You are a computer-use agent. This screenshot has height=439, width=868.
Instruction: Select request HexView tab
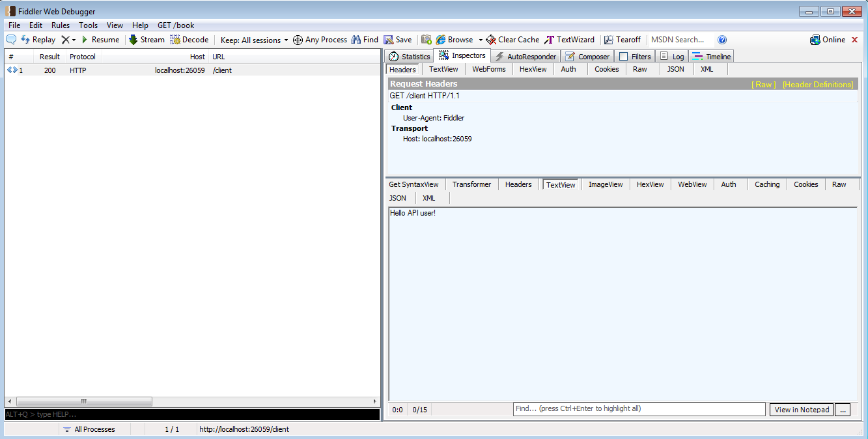pyautogui.click(x=533, y=69)
